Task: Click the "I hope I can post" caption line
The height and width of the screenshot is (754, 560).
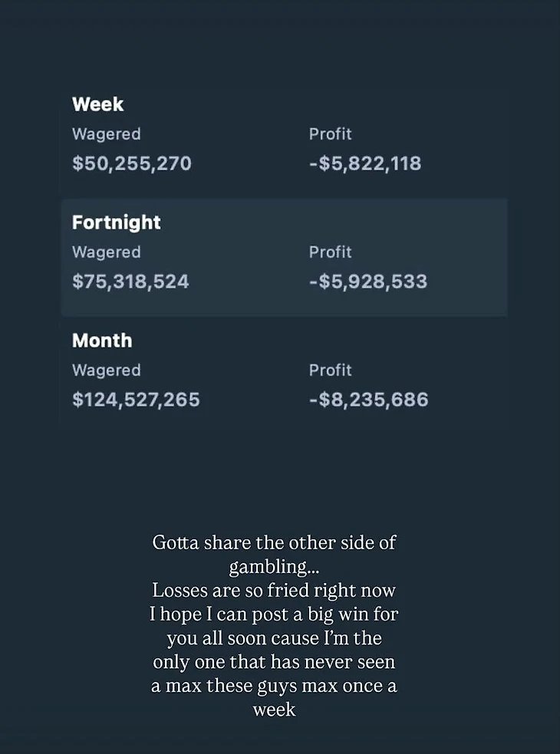Action: 274,614
